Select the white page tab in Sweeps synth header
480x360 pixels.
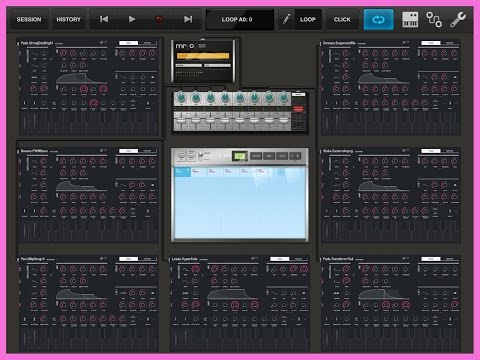(x=431, y=43)
